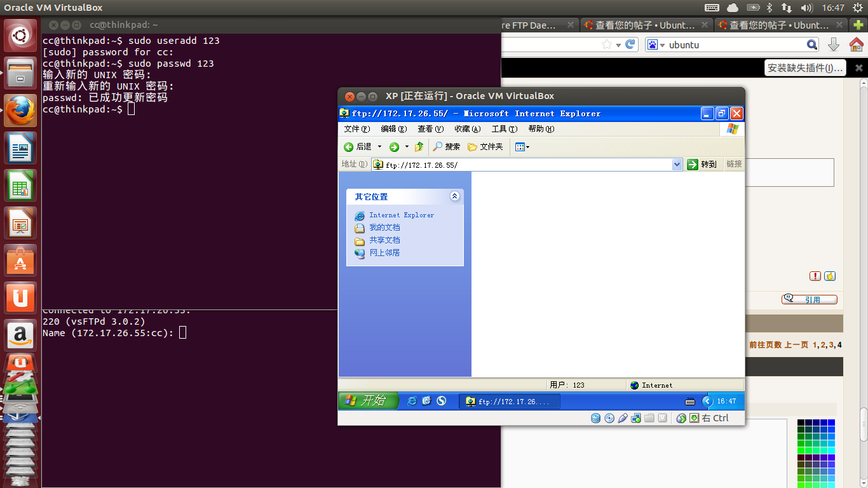Click the green Forward arrow in Internet Explorer
The image size is (868, 488).
[394, 147]
